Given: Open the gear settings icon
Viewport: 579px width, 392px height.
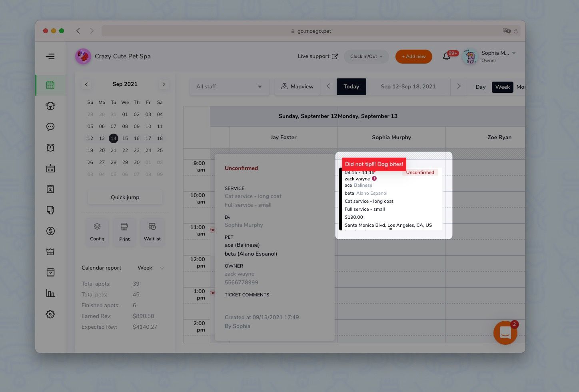Looking at the screenshot, I should (x=50, y=314).
